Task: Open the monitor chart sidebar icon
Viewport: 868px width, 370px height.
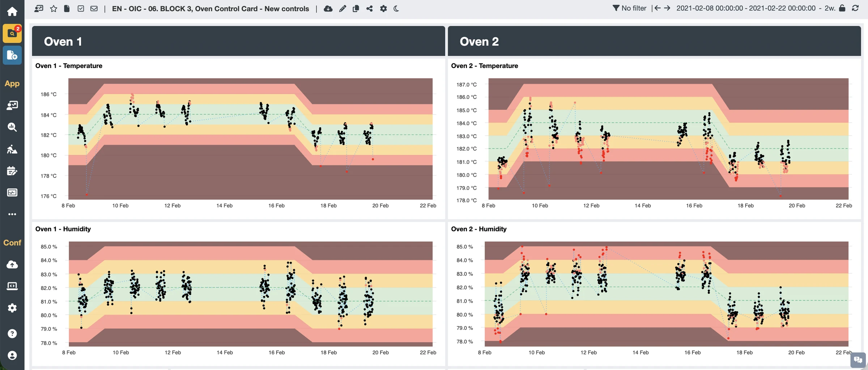Action: pyautogui.click(x=12, y=192)
